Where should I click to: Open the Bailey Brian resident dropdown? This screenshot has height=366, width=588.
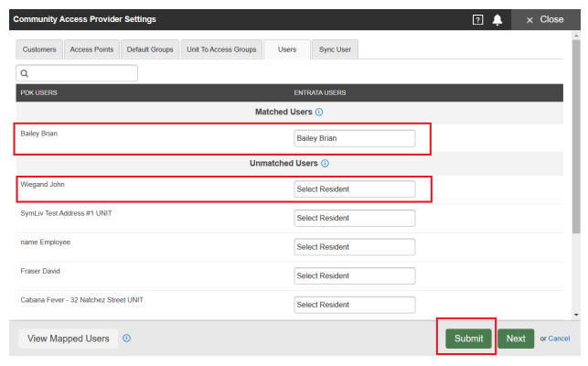pyautogui.click(x=355, y=138)
